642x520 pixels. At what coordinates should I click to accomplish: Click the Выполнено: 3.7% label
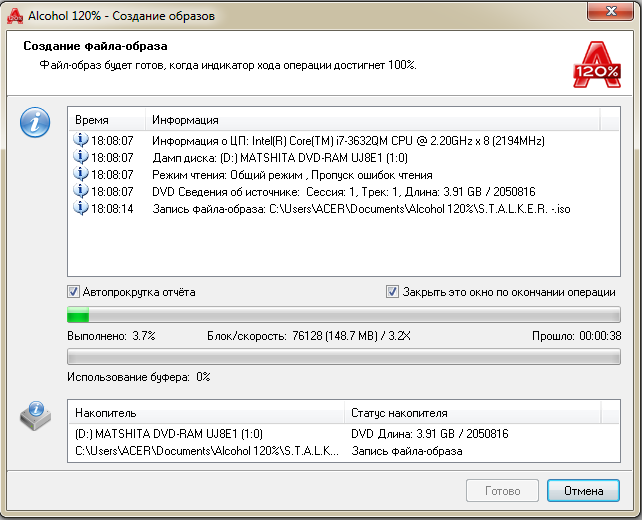[x=111, y=336]
